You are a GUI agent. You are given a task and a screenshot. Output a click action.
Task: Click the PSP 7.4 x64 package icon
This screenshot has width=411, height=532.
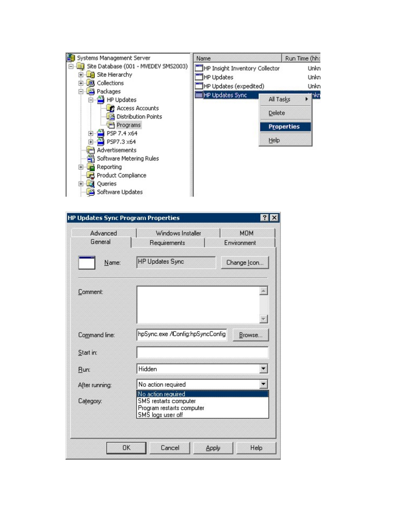pyautogui.click(x=100, y=133)
